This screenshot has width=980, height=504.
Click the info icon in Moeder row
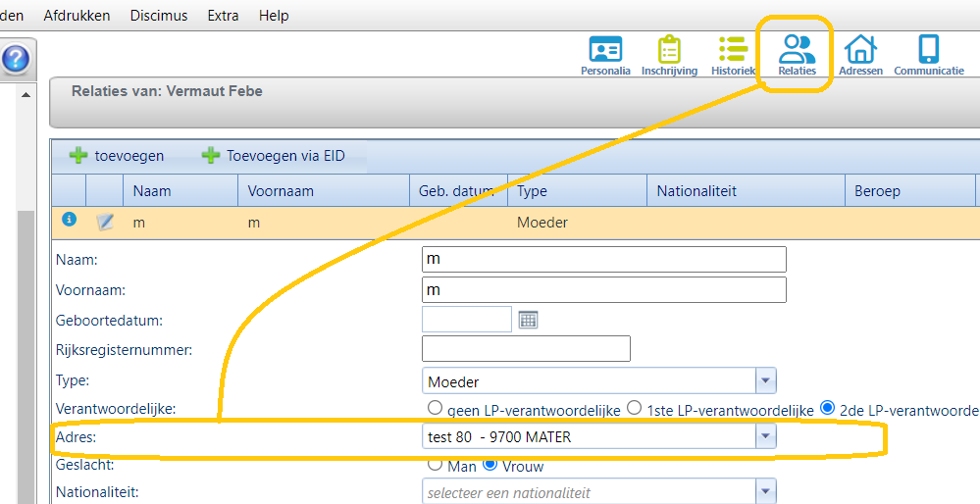[69, 221]
